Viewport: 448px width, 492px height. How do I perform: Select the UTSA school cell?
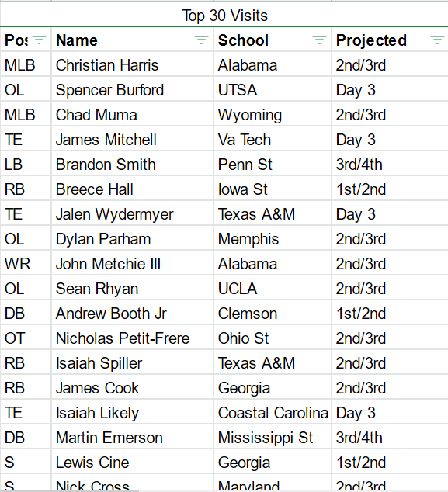click(273, 90)
